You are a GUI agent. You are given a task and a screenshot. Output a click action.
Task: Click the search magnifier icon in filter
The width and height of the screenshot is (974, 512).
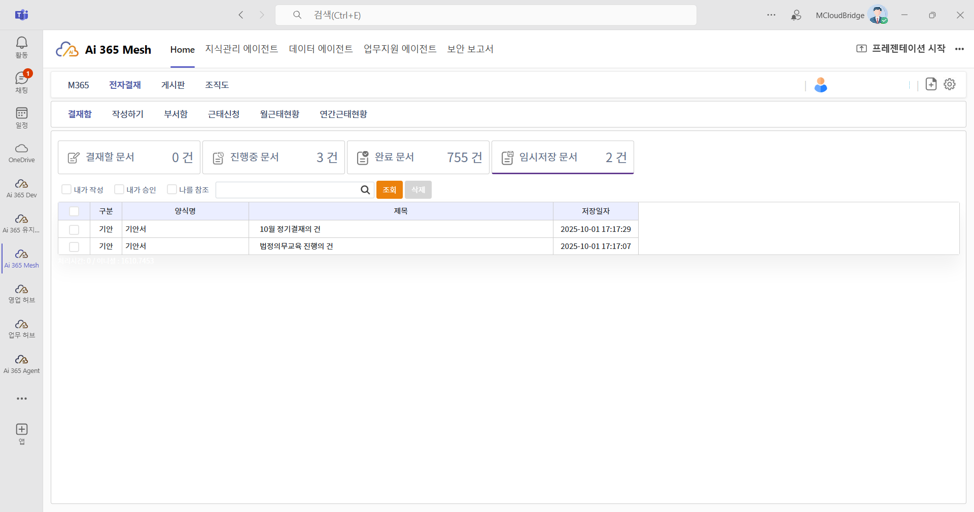tap(365, 190)
